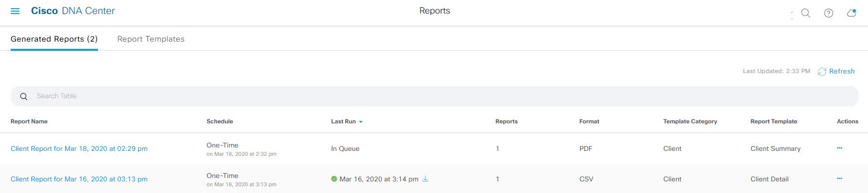868x193 pixels.
Task: Switch to the Report Templates tab
Action: point(151,39)
